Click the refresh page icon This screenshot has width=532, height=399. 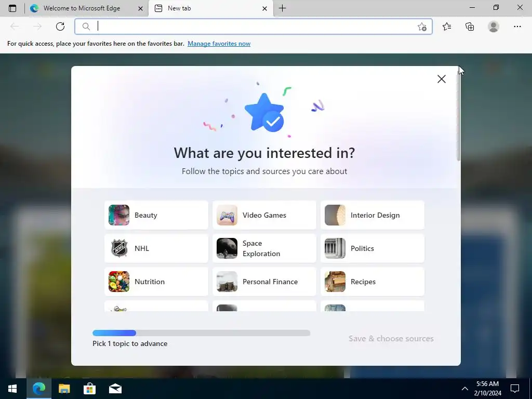click(60, 26)
